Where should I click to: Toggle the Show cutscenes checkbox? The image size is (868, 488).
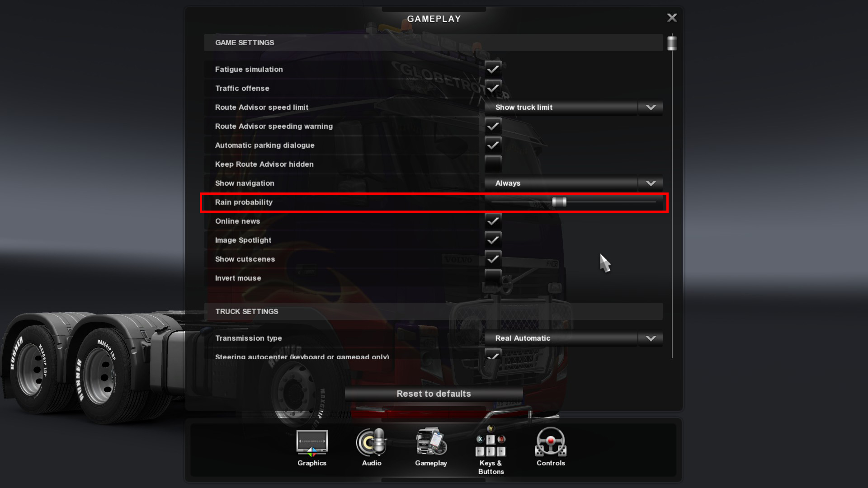click(493, 259)
